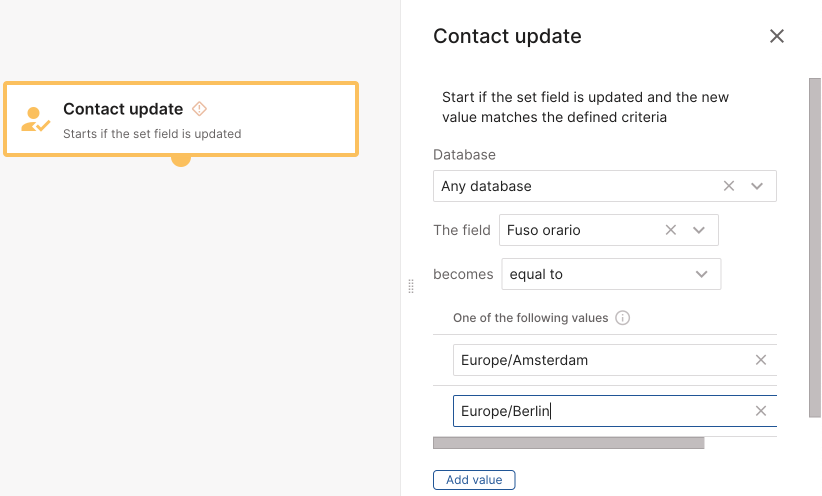This screenshot has width=822, height=496.
Task: Select the Contact update trigger node
Action: 180,119
